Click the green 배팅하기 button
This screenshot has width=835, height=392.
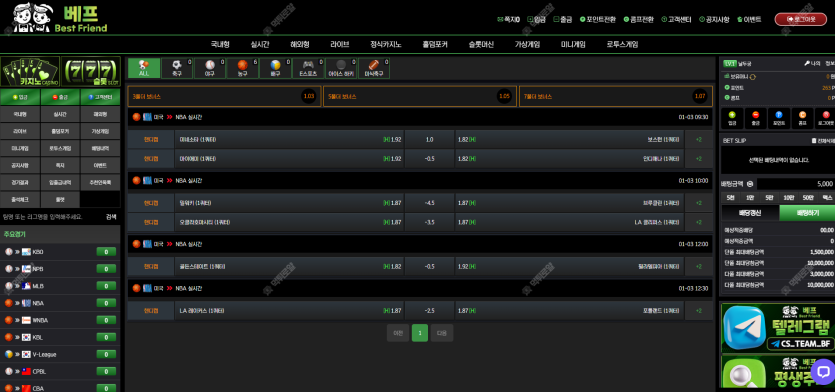(807, 213)
